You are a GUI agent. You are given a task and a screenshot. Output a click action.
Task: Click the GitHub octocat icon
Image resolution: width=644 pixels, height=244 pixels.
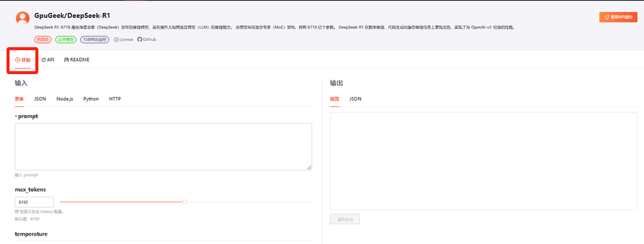tap(140, 39)
